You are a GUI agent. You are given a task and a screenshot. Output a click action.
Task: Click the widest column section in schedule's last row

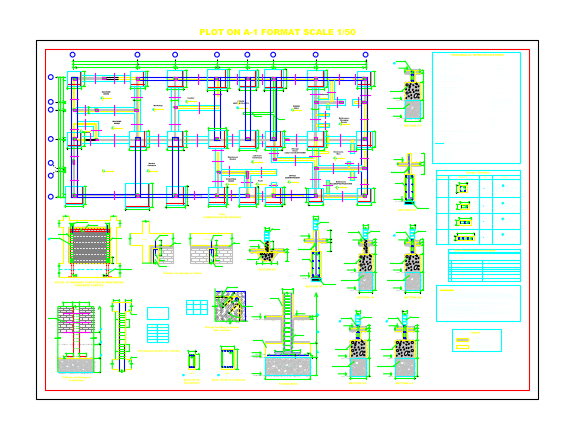[465, 238]
